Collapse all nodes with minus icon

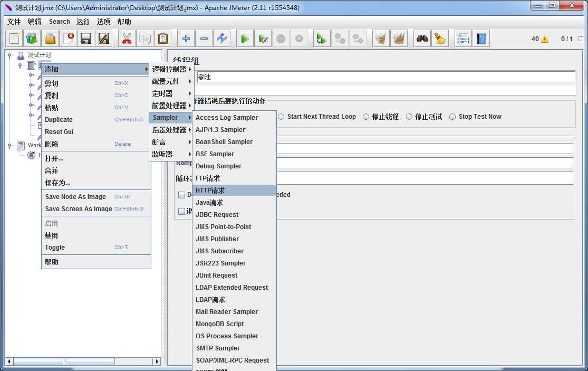(204, 39)
